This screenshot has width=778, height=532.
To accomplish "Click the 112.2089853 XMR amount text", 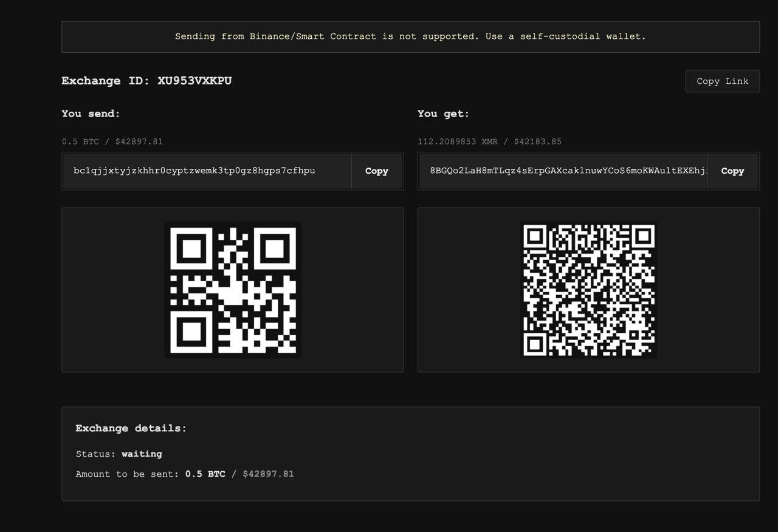I will (457, 142).
